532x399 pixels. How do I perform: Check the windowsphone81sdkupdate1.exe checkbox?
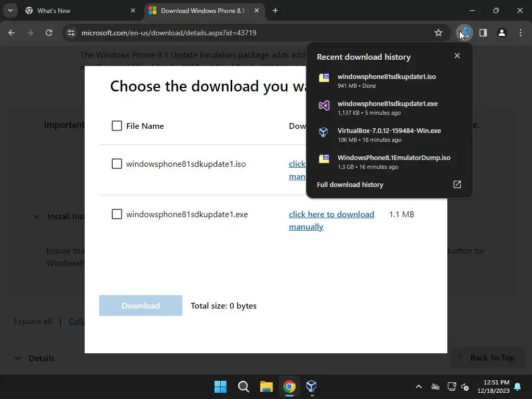click(x=117, y=214)
